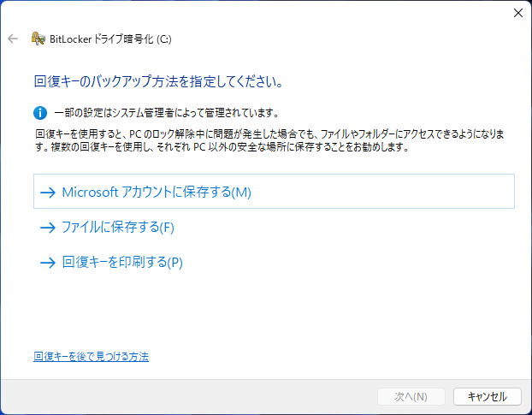Open the 回復キーを後で見つける方法 help link

pyautogui.click(x=92, y=356)
